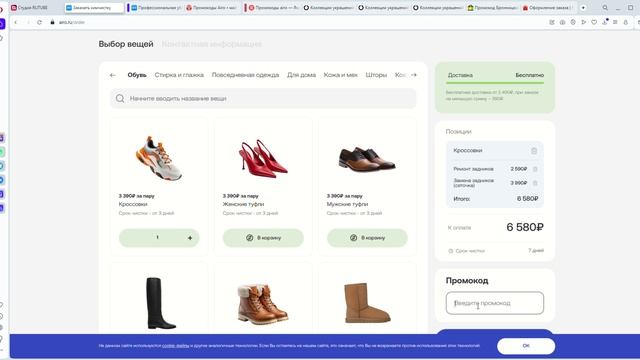Click the Бесплатно delivery label

coord(529,75)
